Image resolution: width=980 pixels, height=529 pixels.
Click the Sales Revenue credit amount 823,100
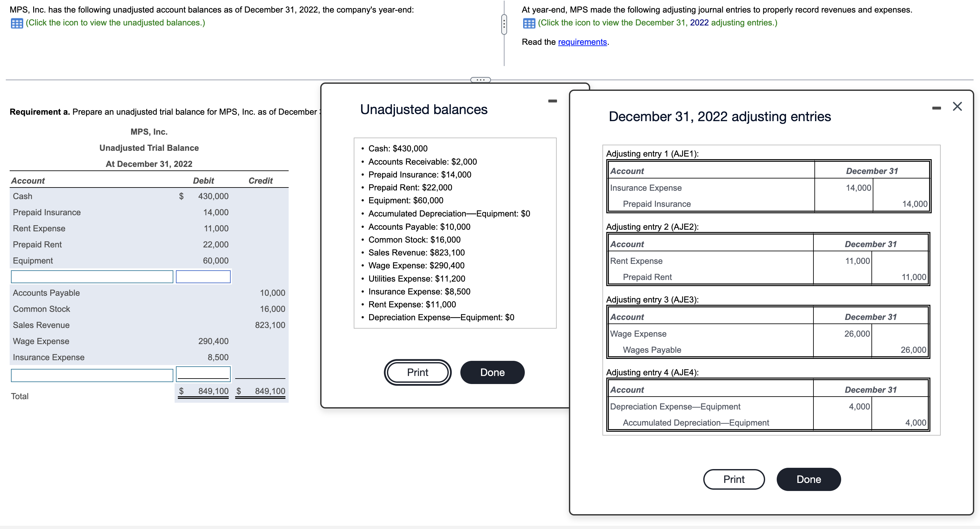tap(270, 325)
